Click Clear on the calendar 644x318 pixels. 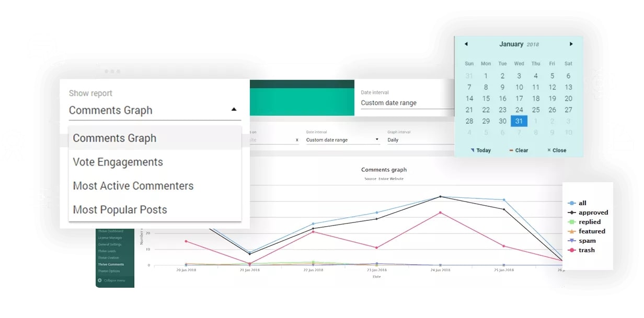tap(519, 150)
